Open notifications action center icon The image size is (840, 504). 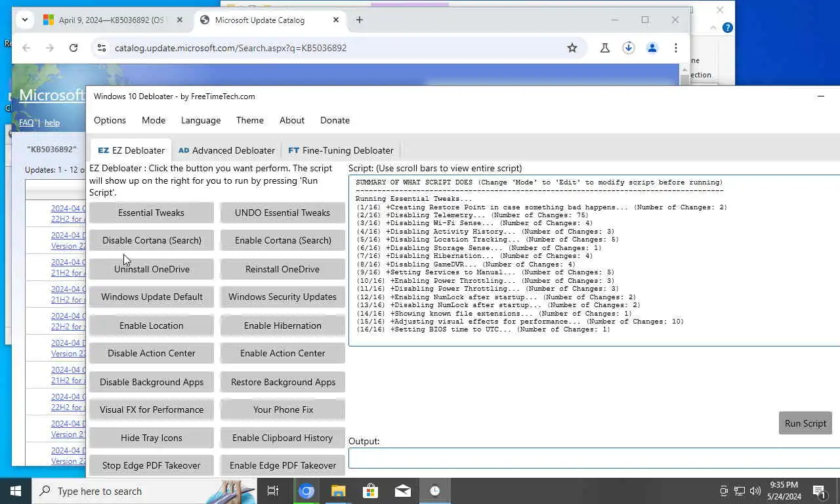(819, 491)
